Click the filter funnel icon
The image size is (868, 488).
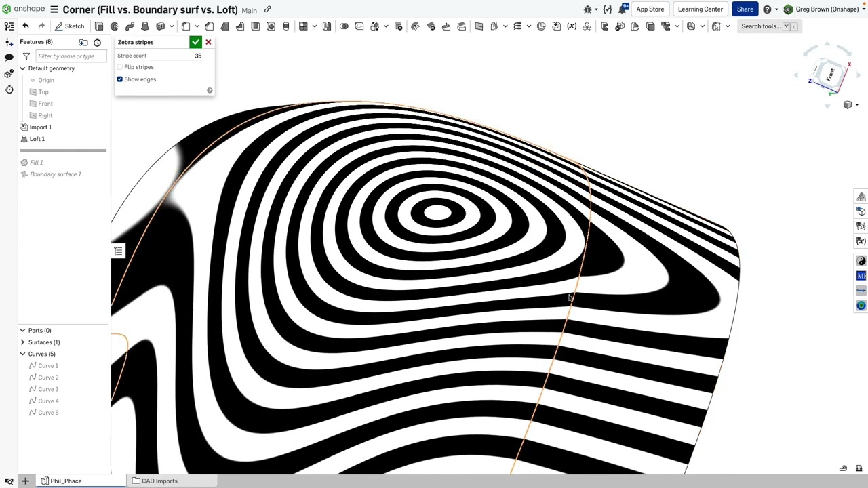coord(26,56)
